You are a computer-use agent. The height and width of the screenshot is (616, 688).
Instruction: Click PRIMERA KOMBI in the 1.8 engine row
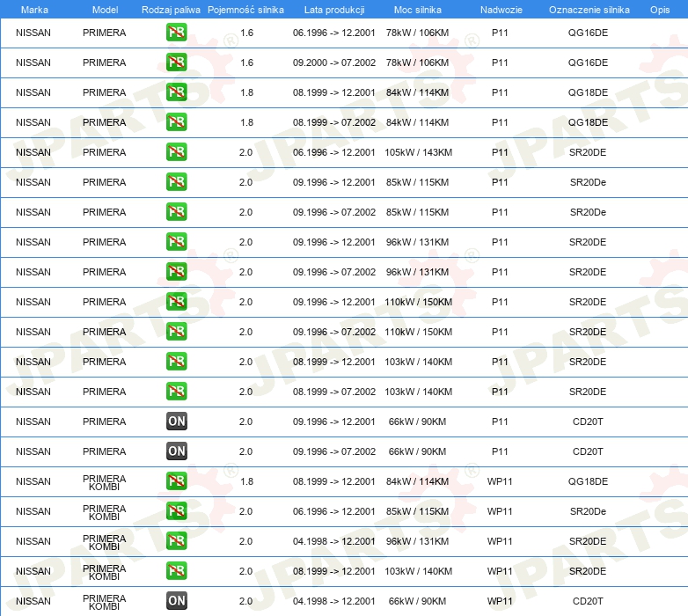click(105, 482)
